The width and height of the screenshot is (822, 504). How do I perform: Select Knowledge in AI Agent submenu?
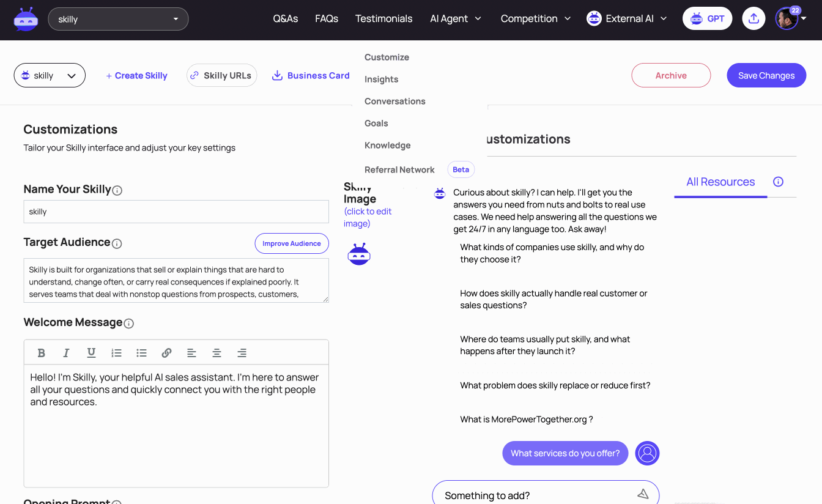coord(387,145)
